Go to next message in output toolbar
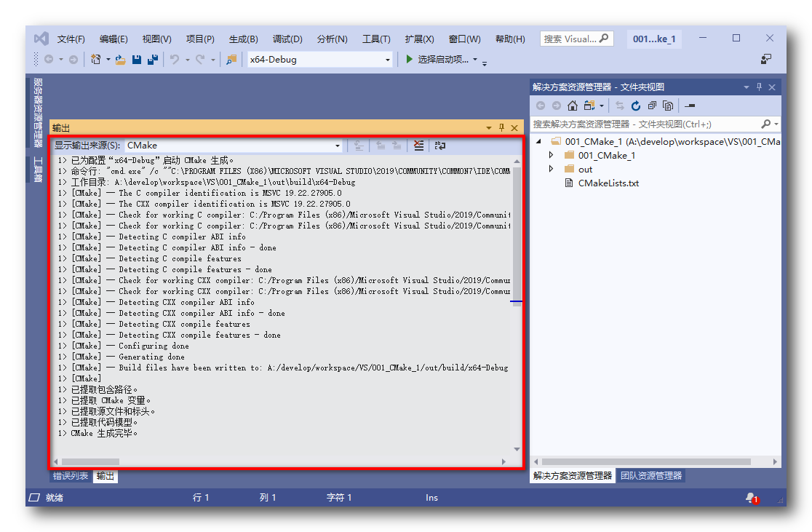This screenshot has width=812, height=532. [x=397, y=146]
